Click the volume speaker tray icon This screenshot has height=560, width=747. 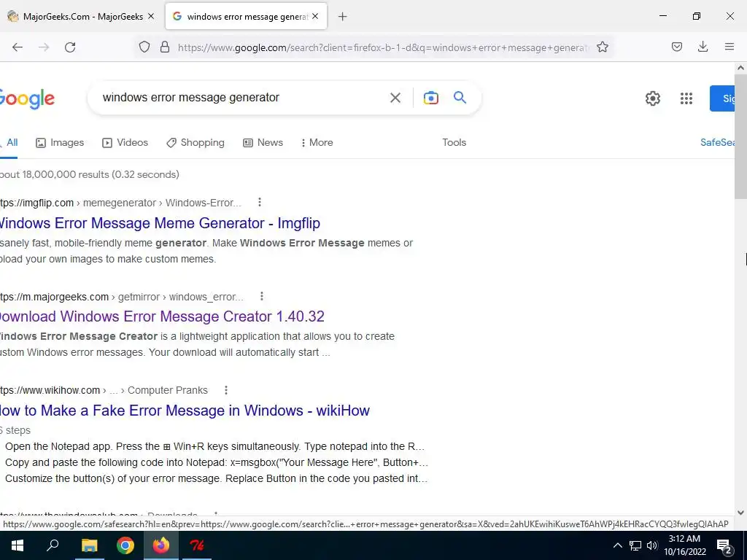click(x=652, y=545)
